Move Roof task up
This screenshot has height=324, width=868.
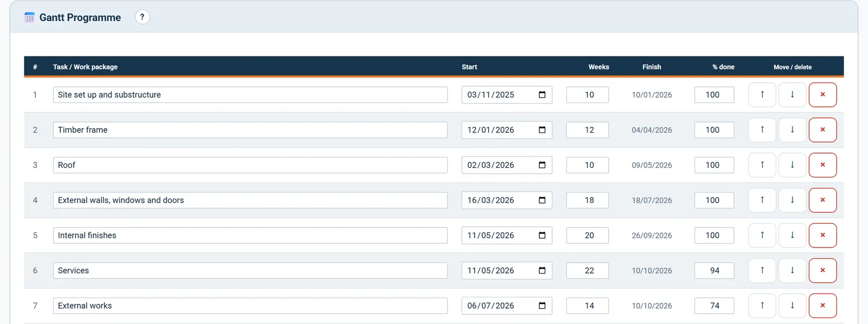[x=762, y=165]
